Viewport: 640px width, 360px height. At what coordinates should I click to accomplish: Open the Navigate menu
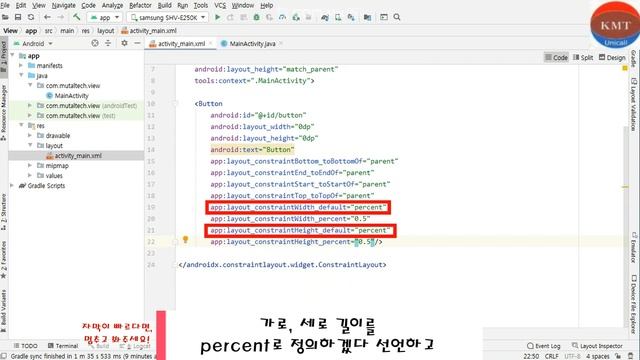[63, 5]
